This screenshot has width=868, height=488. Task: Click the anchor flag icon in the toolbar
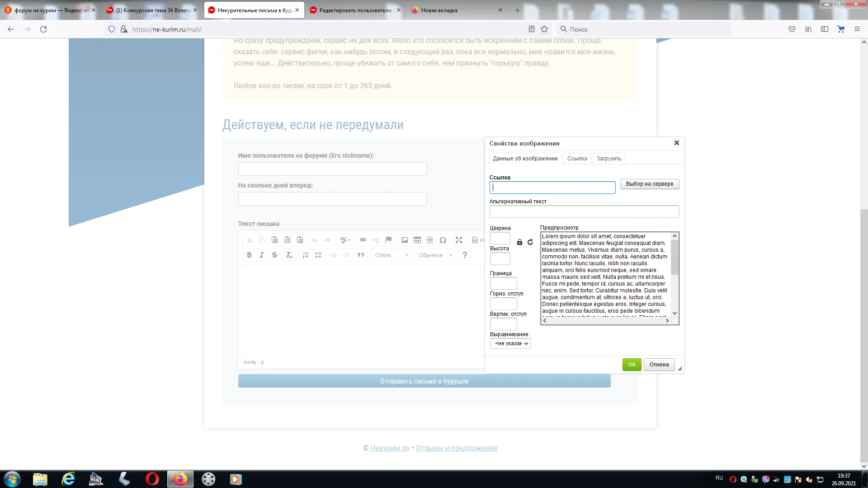point(388,240)
